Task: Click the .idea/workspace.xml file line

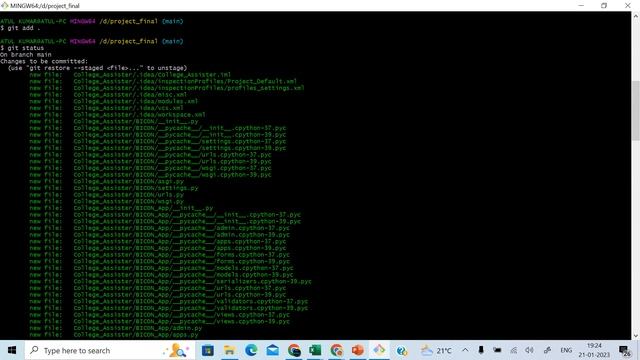Action: click(x=118, y=115)
